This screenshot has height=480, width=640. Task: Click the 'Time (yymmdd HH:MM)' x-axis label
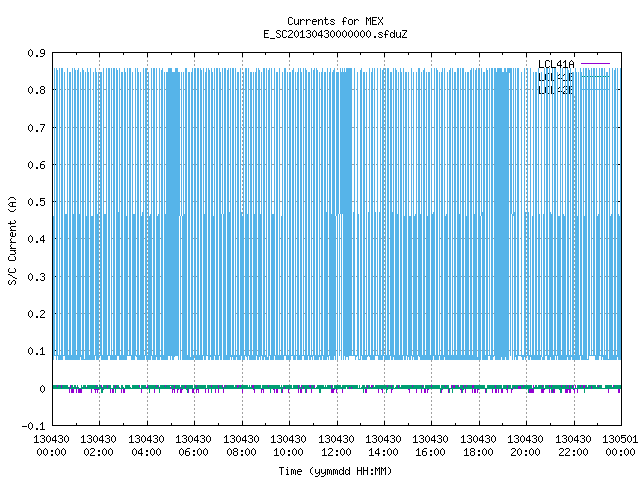335,471
